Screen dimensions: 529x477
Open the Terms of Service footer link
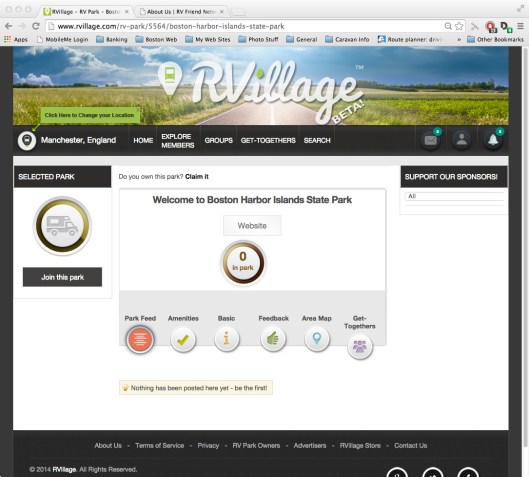pyautogui.click(x=160, y=446)
